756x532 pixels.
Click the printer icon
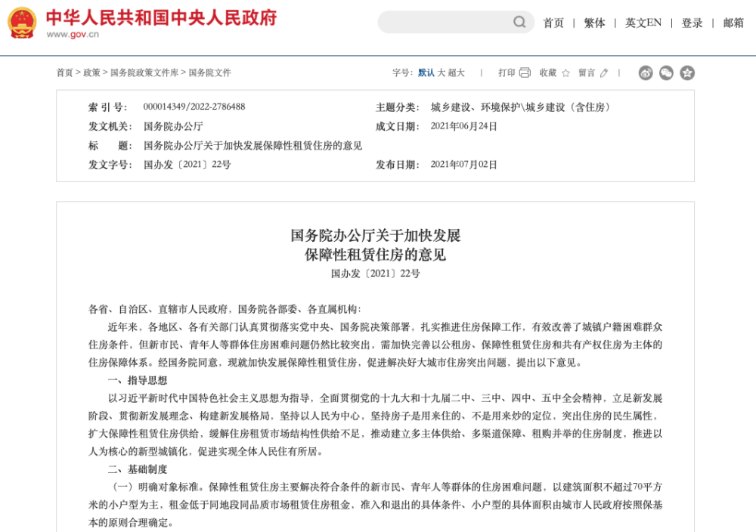coord(525,73)
